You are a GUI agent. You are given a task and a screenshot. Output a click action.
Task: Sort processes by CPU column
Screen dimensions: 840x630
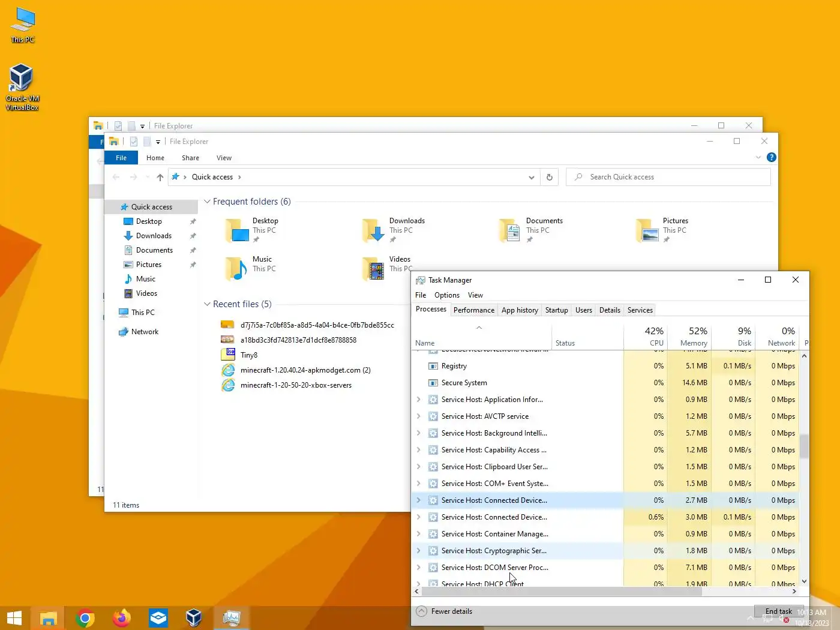(646, 337)
